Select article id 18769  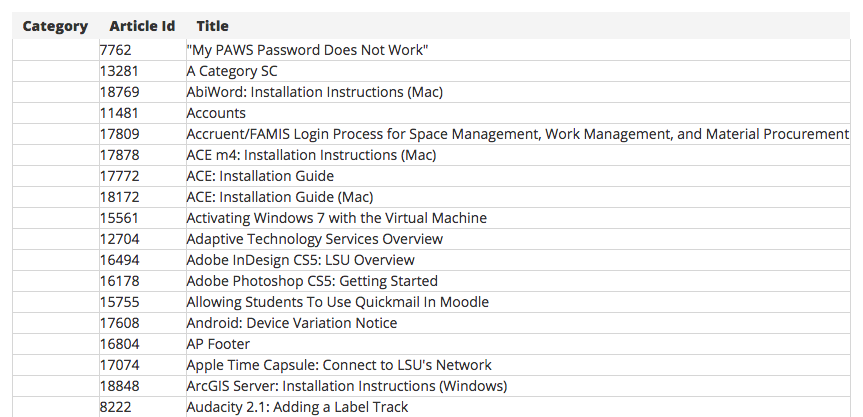(x=119, y=92)
